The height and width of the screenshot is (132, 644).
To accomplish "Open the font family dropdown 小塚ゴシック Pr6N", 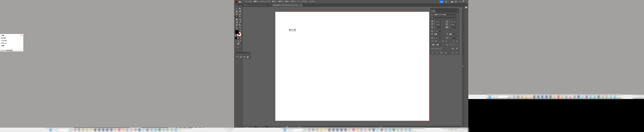I will coord(457,14).
